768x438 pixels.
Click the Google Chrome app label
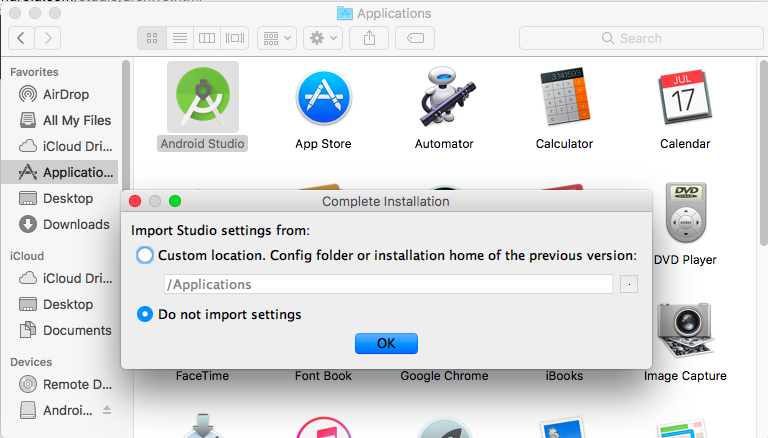[444, 376]
